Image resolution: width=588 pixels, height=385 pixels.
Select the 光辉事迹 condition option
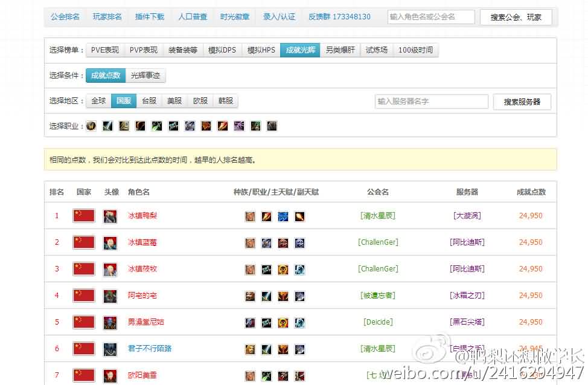[145, 76]
